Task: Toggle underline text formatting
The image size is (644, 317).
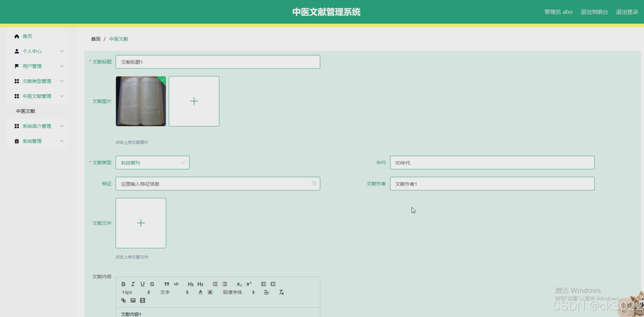Action: [143, 284]
